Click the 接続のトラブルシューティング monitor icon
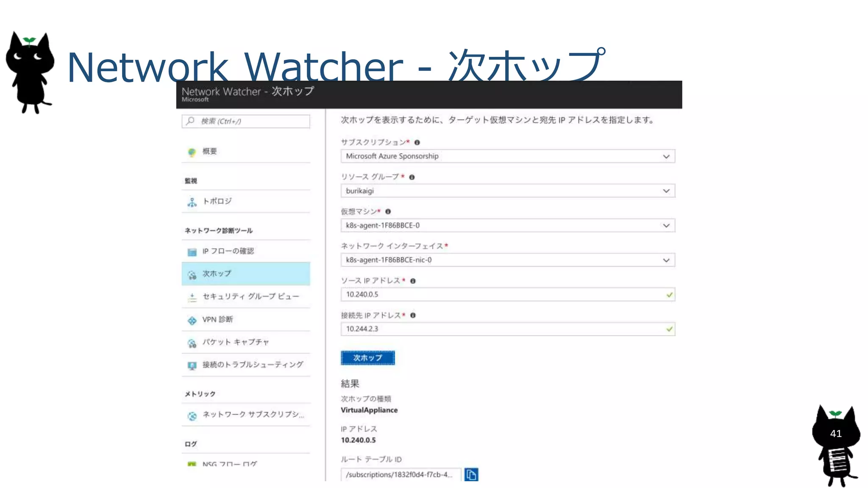The width and height of the screenshot is (868, 488). click(192, 366)
